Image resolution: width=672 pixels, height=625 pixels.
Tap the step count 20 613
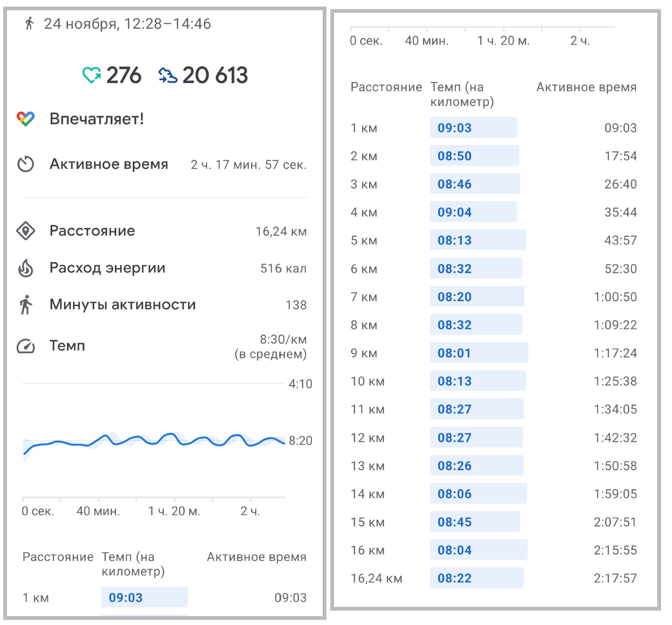tap(215, 75)
